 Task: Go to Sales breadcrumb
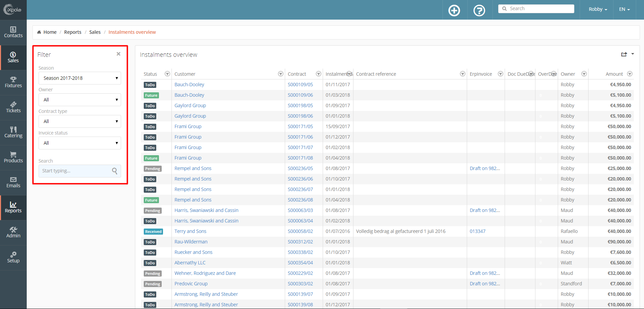(x=95, y=32)
